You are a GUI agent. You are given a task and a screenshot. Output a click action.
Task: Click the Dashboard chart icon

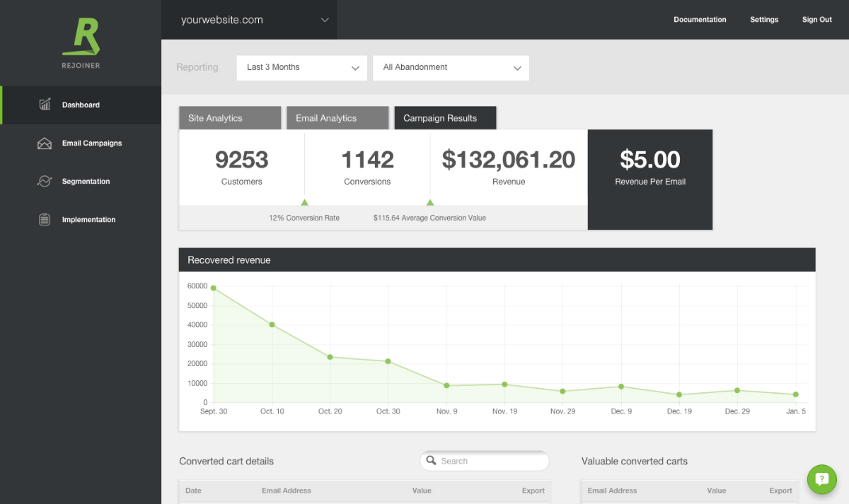tap(45, 105)
